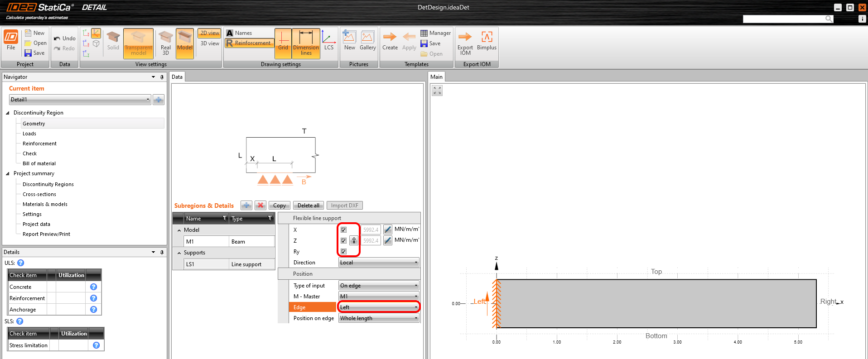Viewport: 868px width, 359px height.
Task: Click the Solid view icon
Action: (113, 41)
